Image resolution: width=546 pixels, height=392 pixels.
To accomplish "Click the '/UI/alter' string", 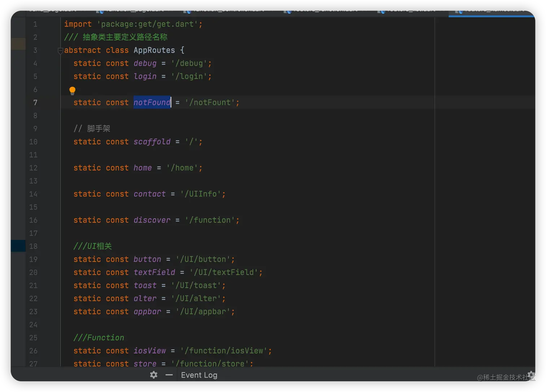I will [x=196, y=298].
